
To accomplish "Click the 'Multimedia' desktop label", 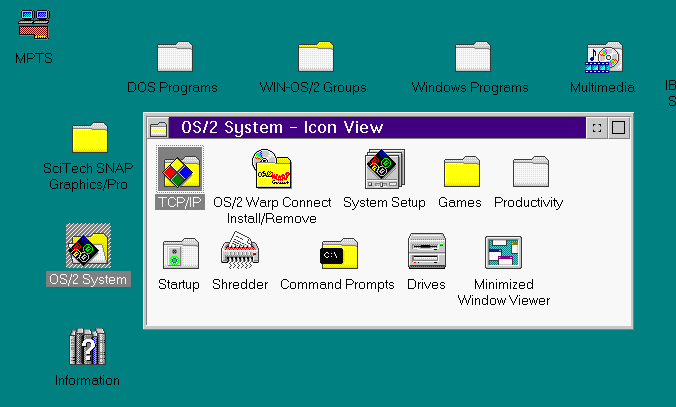I will coord(602,88).
